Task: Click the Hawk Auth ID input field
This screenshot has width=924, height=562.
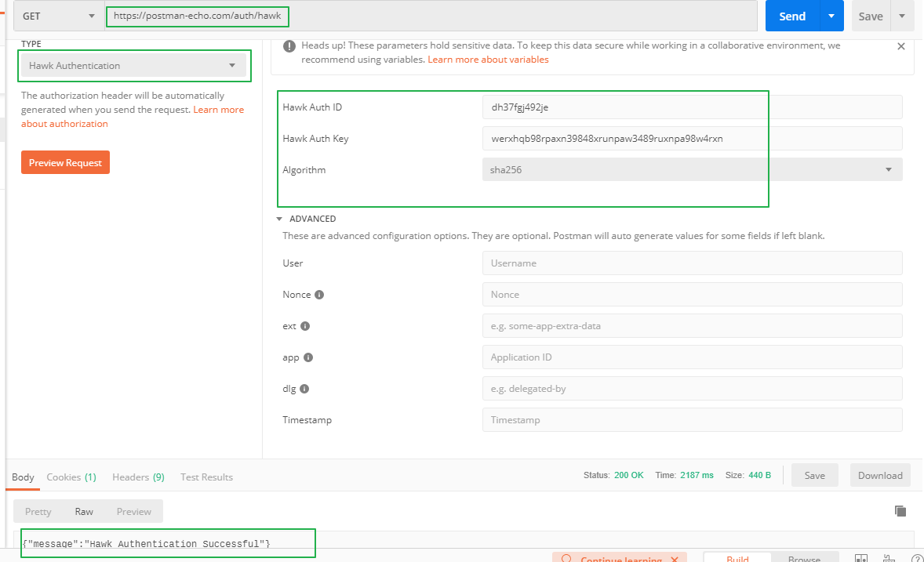Action: pos(692,107)
